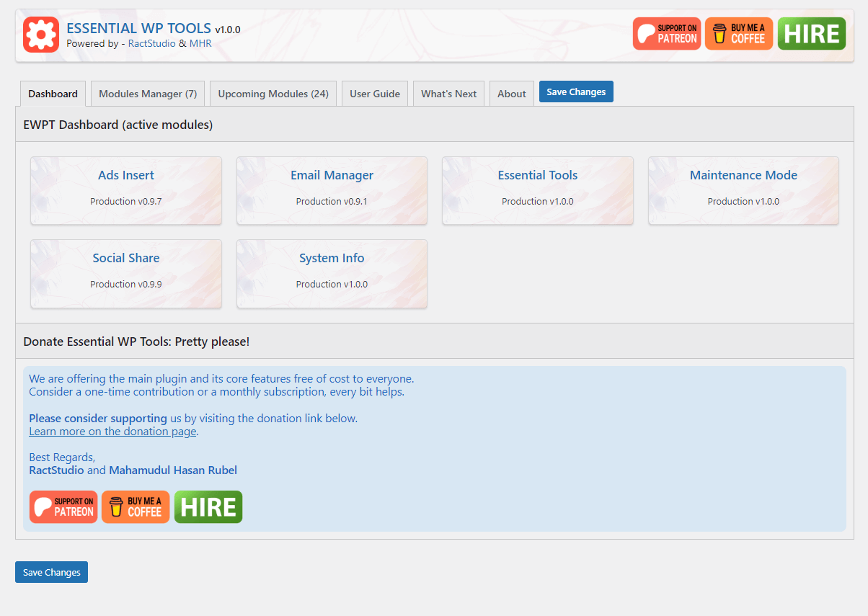Click the header Buy Me a Coffee badge
868x616 pixels.
(739, 34)
